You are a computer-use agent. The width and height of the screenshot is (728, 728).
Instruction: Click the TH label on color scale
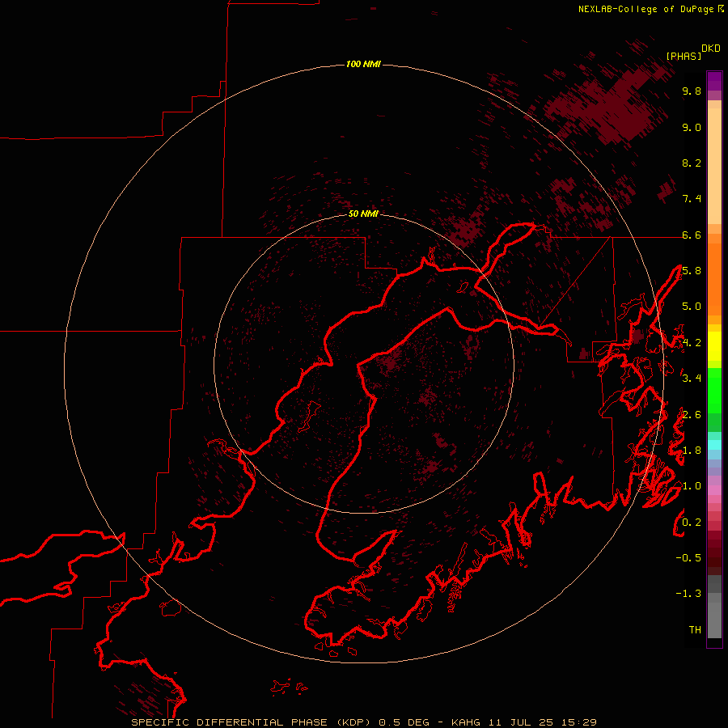[695, 630]
